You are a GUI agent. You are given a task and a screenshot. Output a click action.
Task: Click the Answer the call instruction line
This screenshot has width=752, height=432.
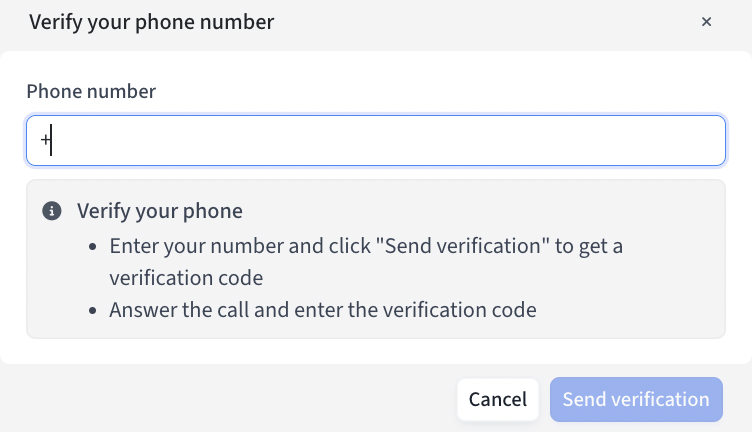pyautogui.click(x=323, y=310)
